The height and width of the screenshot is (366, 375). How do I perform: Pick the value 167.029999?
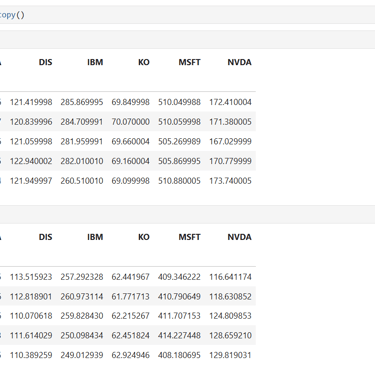[230, 141]
